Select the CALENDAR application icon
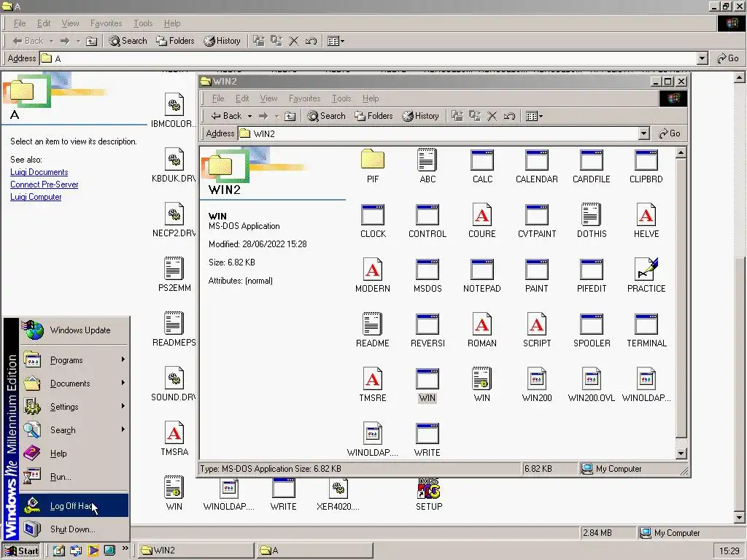Image resolution: width=747 pixels, height=560 pixels. [x=537, y=160]
